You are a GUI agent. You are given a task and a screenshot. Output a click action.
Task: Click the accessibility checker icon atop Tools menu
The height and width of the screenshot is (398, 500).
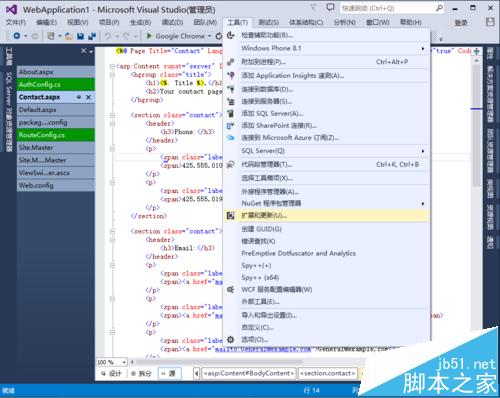[x=230, y=35]
